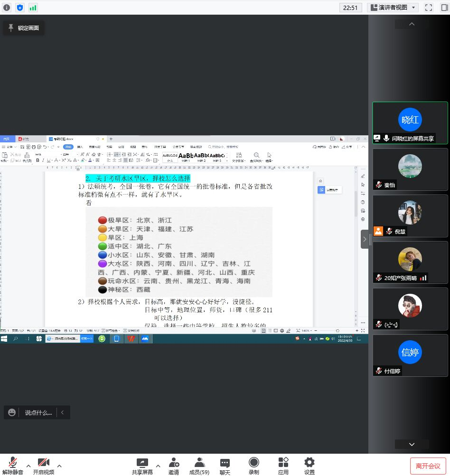Expand the 演讲者视图 view dropdown
450x476 pixels.
pyautogui.click(x=393, y=7)
